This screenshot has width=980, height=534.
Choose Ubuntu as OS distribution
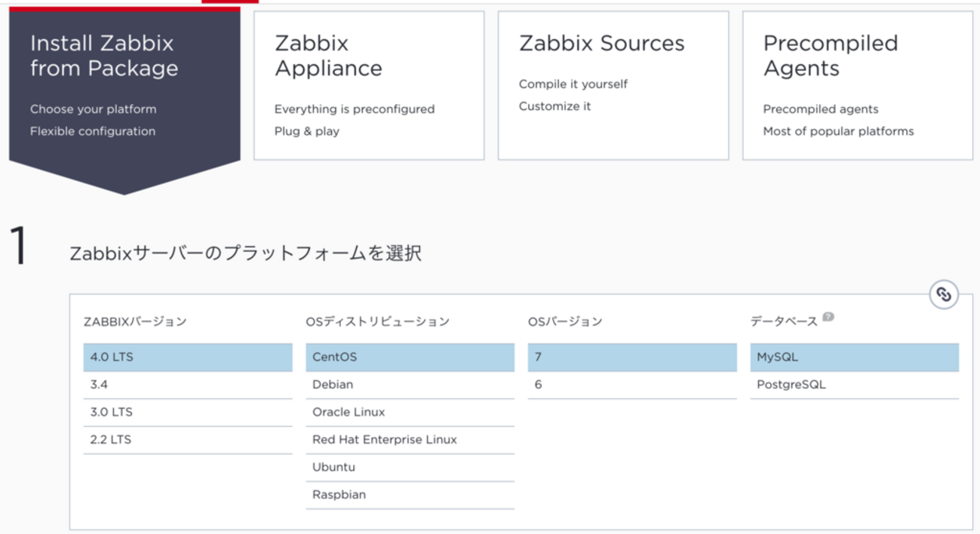point(410,468)
